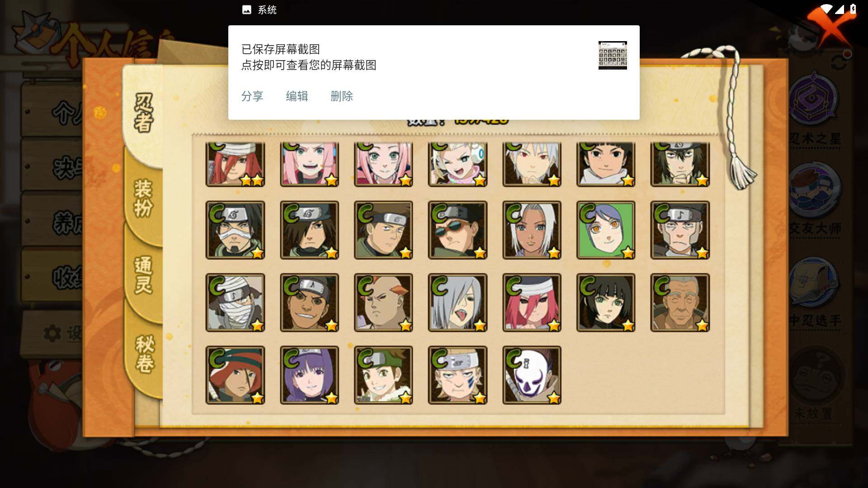Select the dark-skinned white-haired ninja portrait

pos(532,230)
